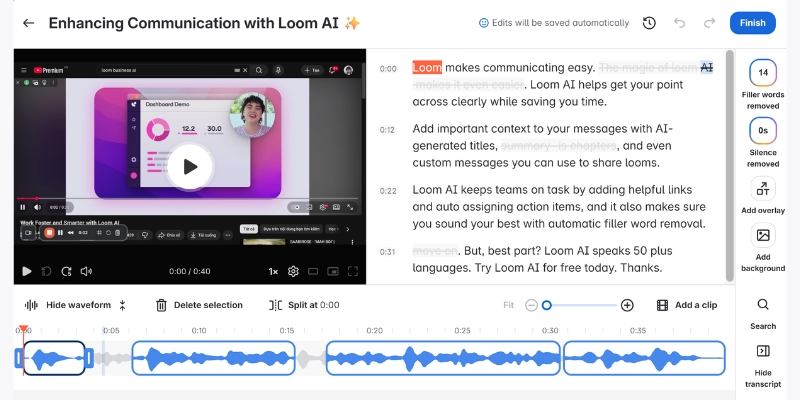Image resolution: width=800 pixels, height=400 pixels.
Task: Collapse the timeline with the arrows icon
Action: pyautogui.click(x=123, y=305)
